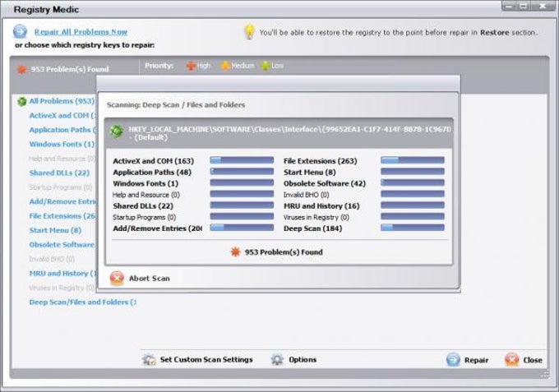Screen dimensions: 559x392
Task: Click the green icon next to All Problems
Action: tap(21, 102)
